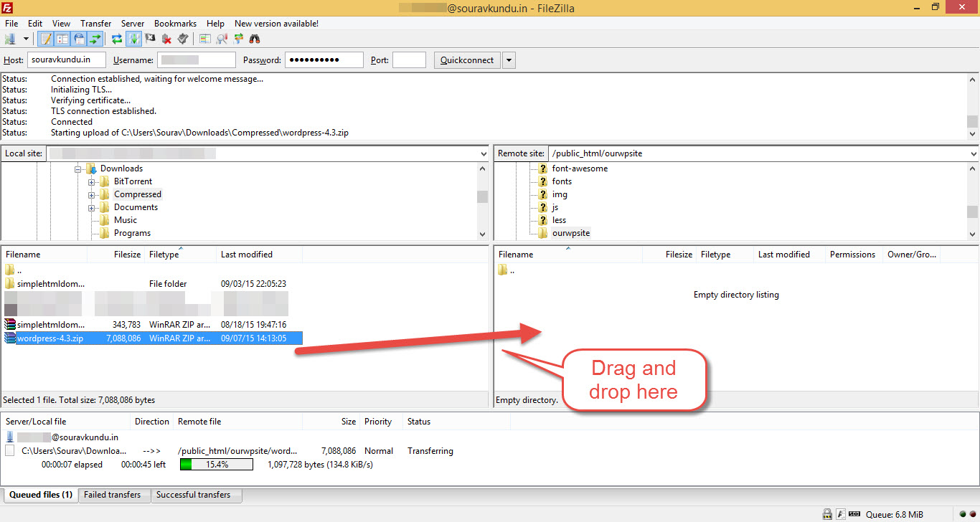Click in the Host input field

coord(67,60)
